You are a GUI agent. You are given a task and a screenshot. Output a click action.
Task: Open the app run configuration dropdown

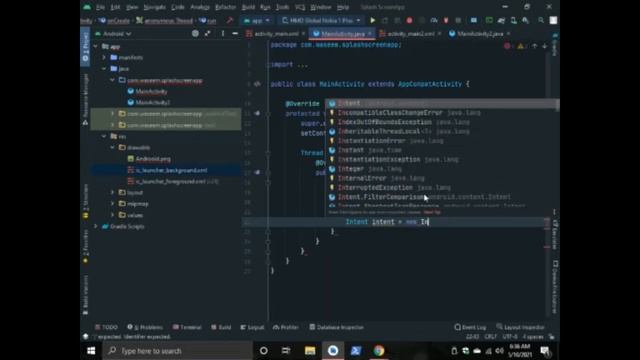coord(256,20)
